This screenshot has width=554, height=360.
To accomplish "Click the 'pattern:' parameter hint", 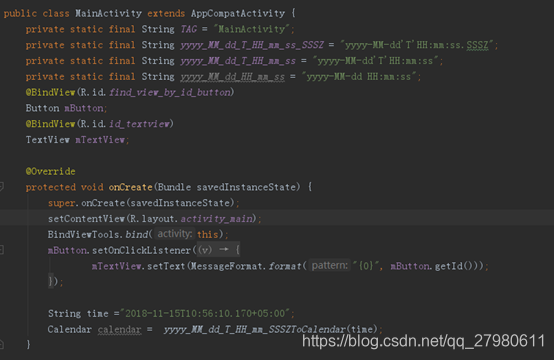I will pyautogui.click(x=330, y=265).
